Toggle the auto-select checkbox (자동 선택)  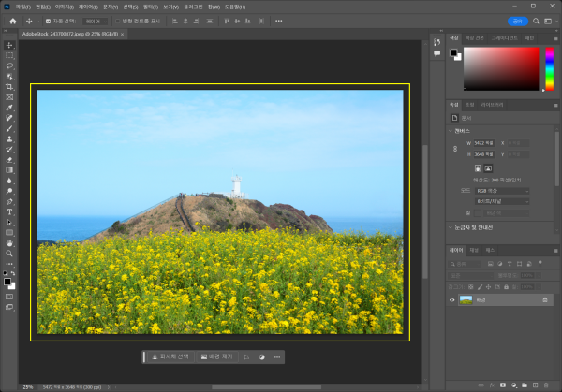click(x=48, y=21)
